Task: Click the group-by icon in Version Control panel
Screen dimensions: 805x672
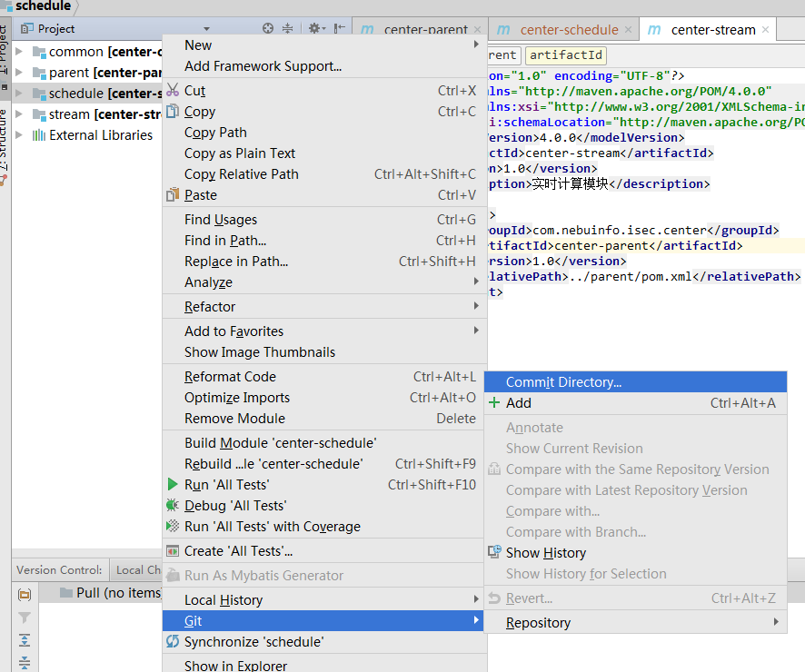Action: pyautogui.click(x=25, y=595)
